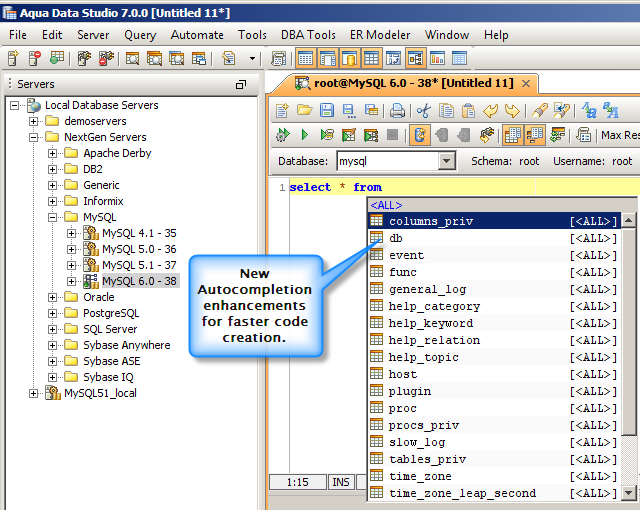
Task: Click the reconnect plug icon in query toolbar
Action: point(486,135)
